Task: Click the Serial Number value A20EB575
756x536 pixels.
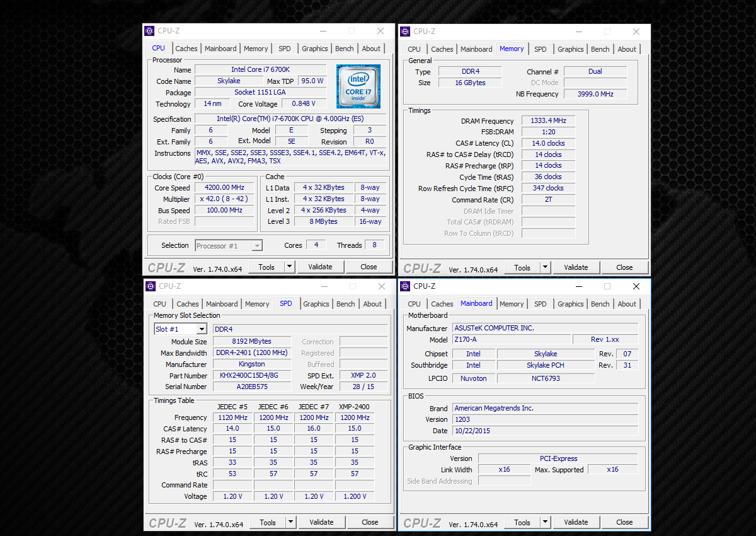Action: tap(252, 387)
